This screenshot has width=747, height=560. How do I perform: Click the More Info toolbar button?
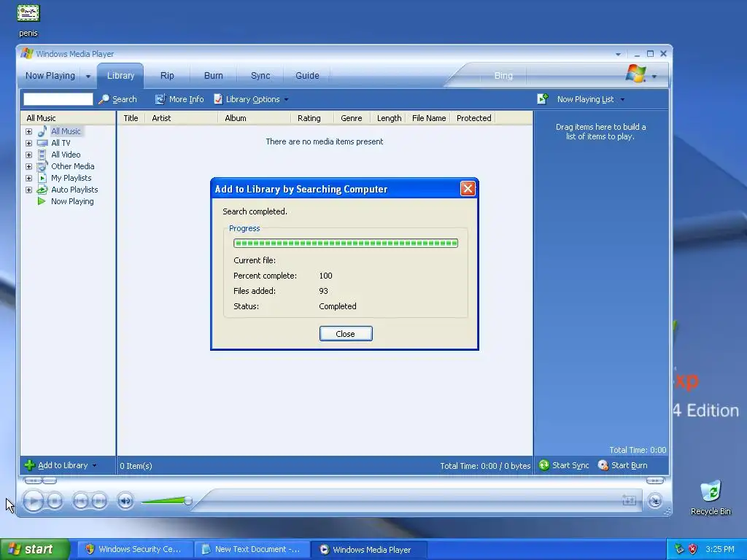coord(179,99)
